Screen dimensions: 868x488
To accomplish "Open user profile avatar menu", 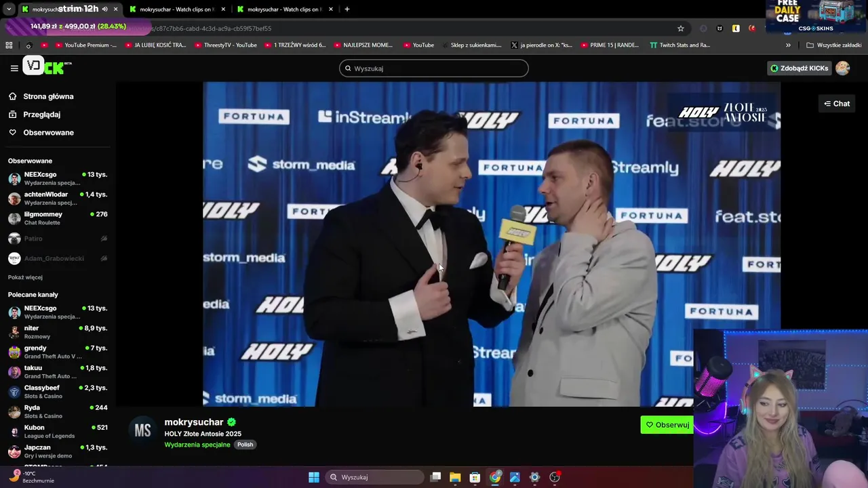I will coord(842,68).
